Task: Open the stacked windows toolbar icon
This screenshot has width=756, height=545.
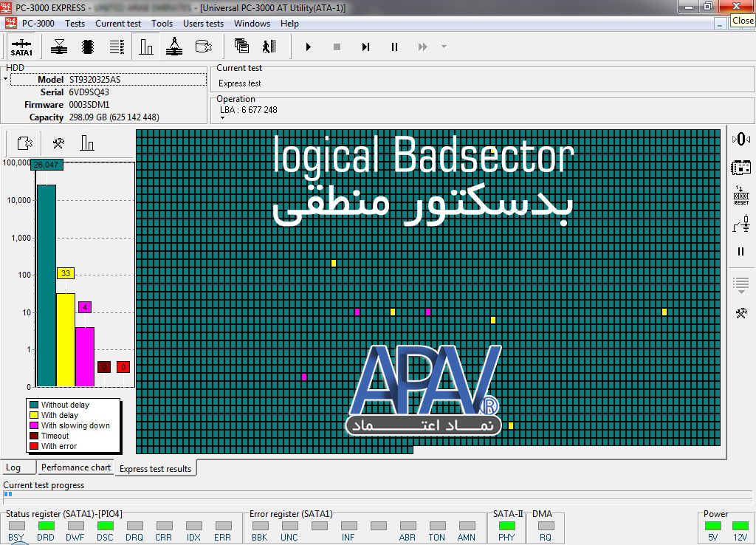Action: point(241,47)
